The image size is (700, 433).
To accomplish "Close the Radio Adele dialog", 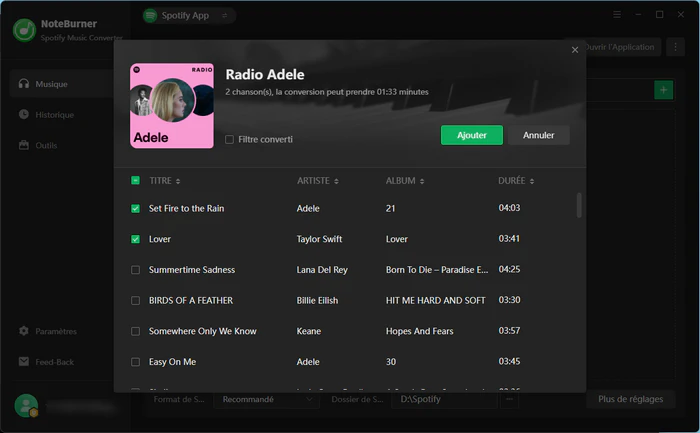I will (x=575, y=50).
